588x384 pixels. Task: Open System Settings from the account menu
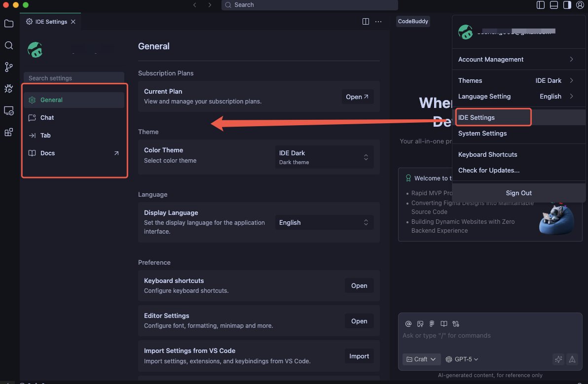tap(482, 133)
